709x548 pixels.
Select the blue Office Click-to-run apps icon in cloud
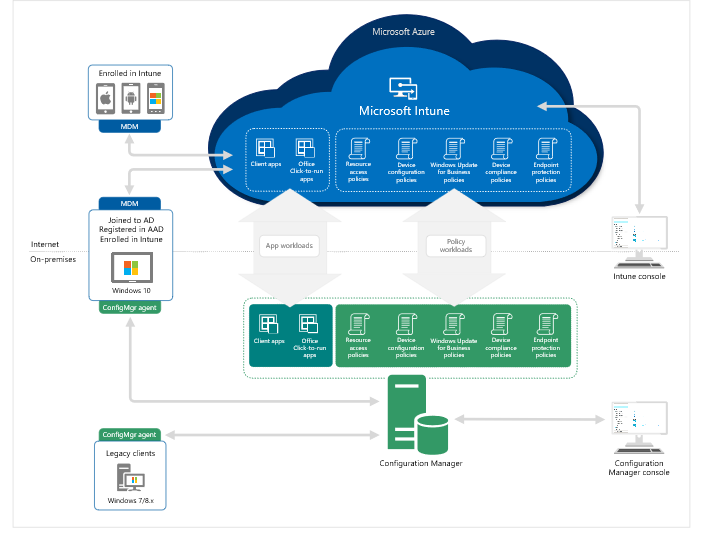click(x=305, y=147)
